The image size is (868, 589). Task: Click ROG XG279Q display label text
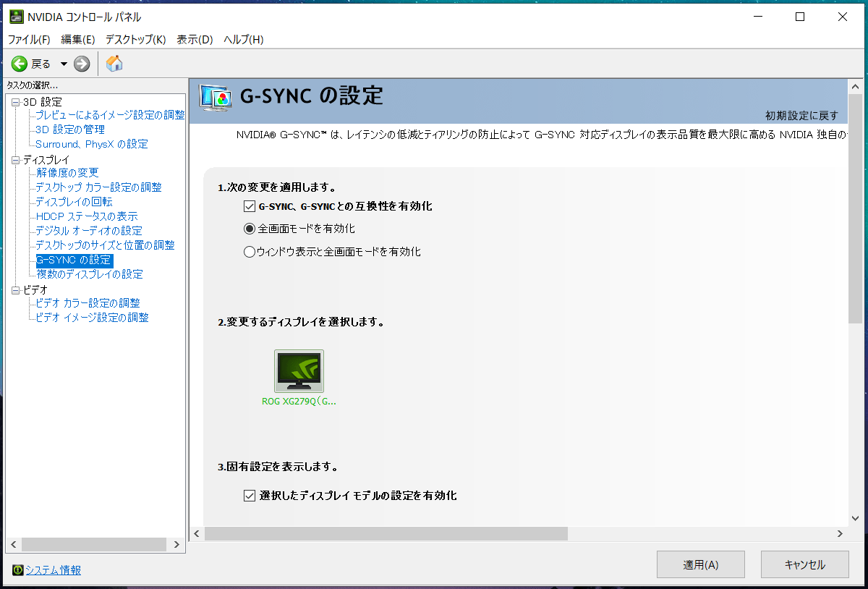299,401
